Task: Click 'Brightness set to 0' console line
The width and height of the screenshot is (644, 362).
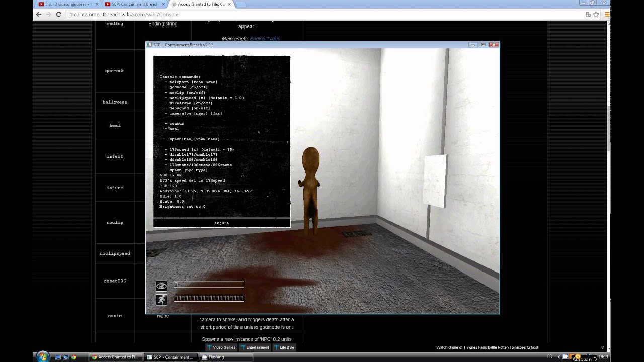Action: [x=183, y=207]
